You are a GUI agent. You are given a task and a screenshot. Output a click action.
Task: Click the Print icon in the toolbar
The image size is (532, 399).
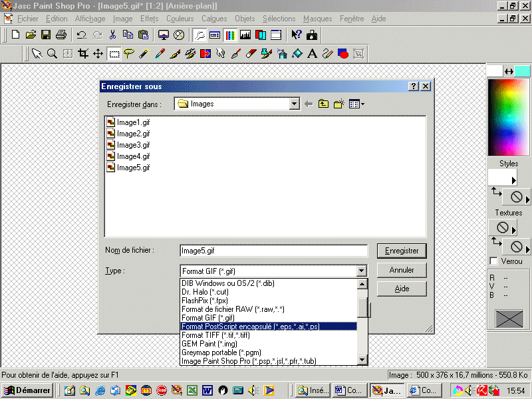(61, 35)
